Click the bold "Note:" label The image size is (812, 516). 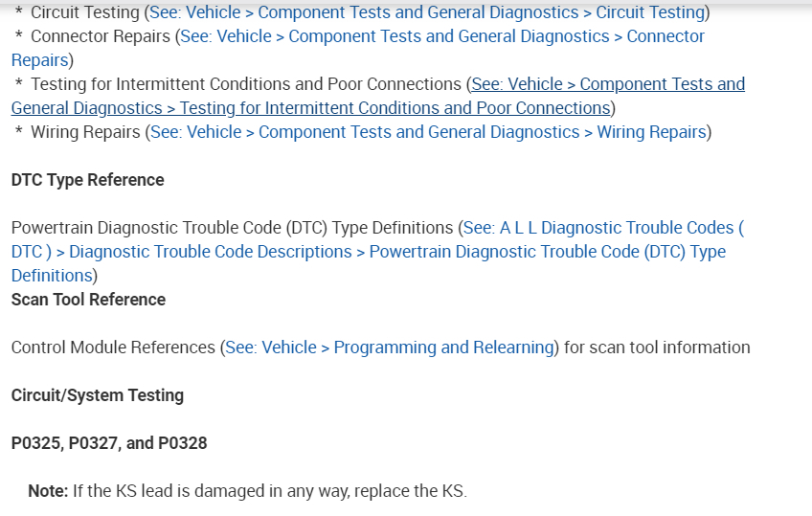[x=48, y=491]
